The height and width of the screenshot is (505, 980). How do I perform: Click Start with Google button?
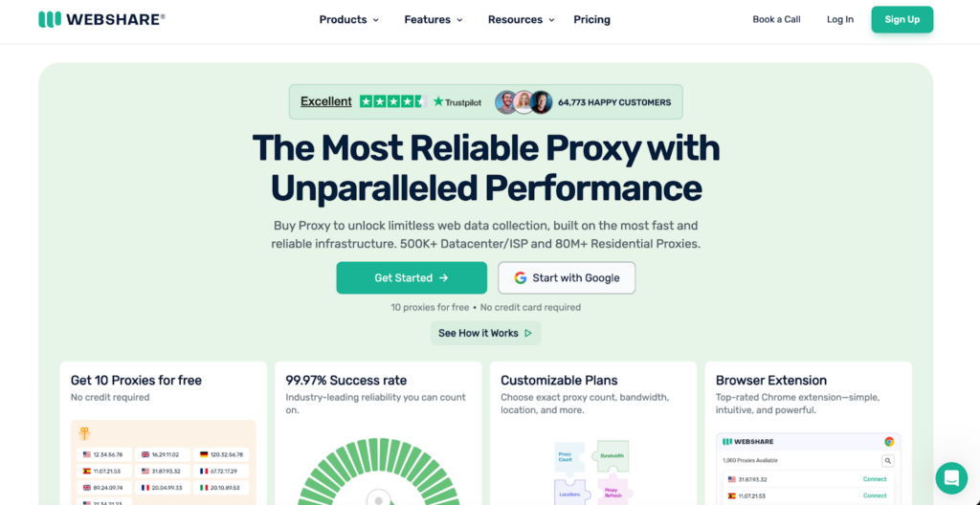[x=566, y=277]
